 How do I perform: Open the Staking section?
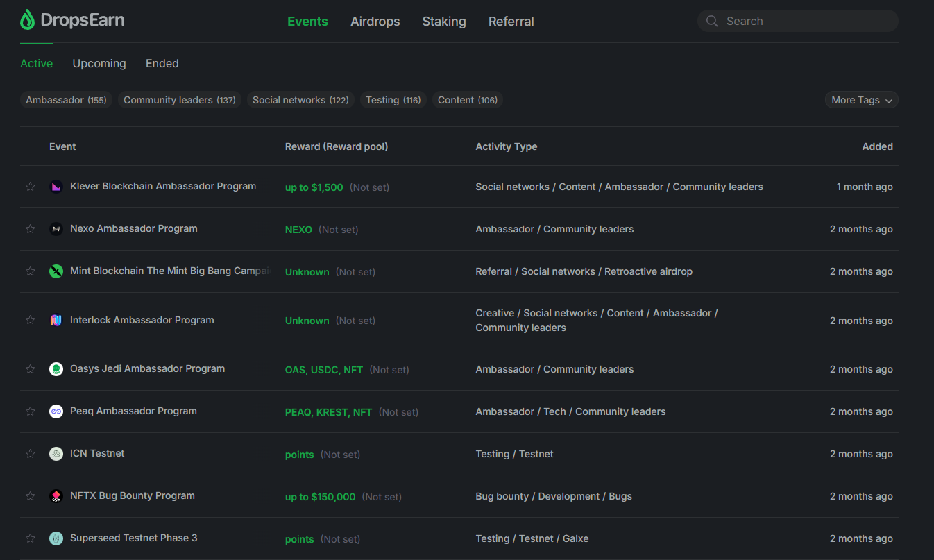[444, 22]
